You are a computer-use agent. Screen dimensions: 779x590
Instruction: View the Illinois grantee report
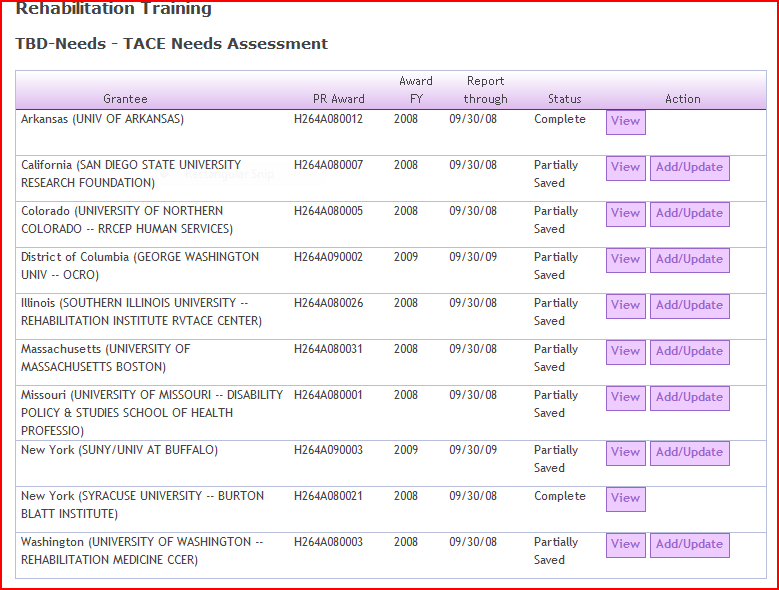(x=625, y=306)
